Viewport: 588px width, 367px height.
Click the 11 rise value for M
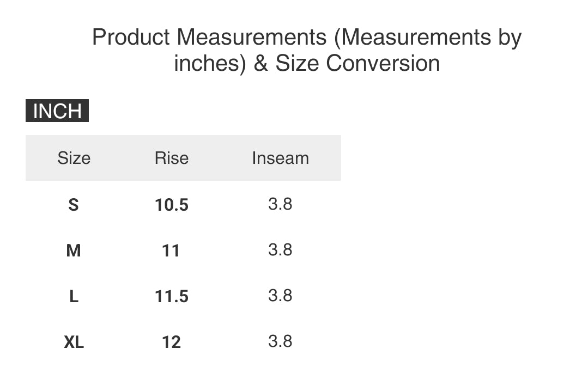[171, 250]
